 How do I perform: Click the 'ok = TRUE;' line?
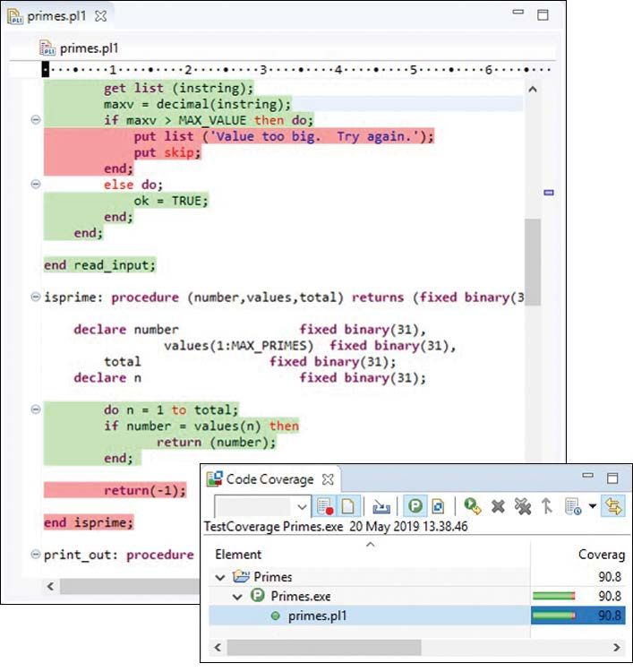point(171,201)
